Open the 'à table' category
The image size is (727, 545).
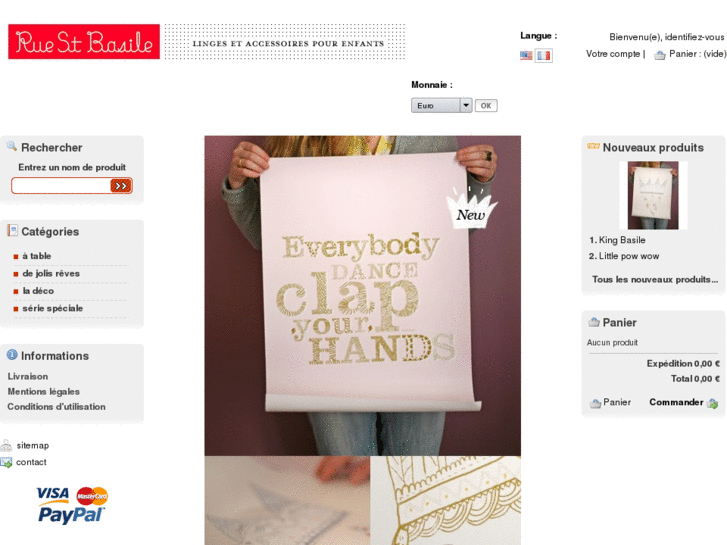37,256
